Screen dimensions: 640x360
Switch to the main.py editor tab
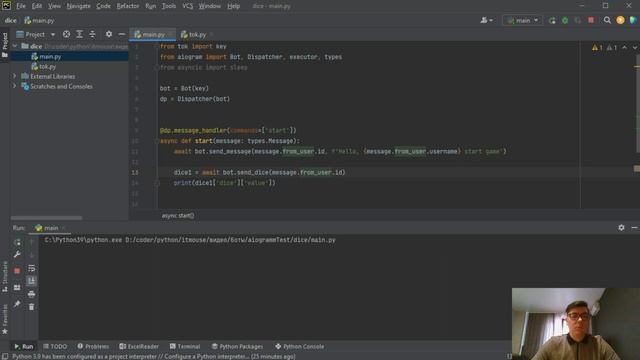(x=153, y=35)
